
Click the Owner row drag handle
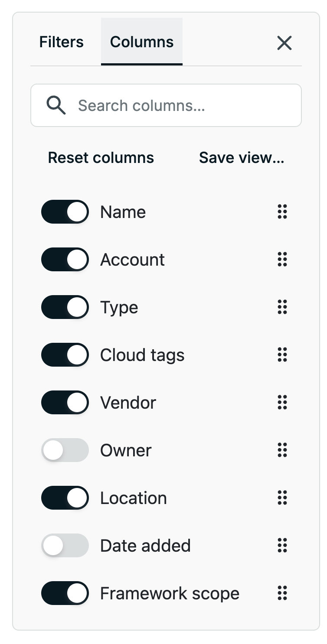pos(282,450)
